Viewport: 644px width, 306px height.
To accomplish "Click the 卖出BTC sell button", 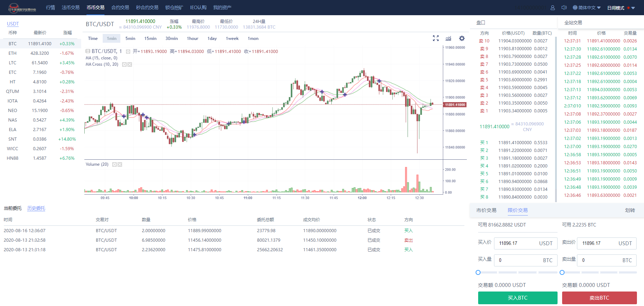I will (599, 298).
